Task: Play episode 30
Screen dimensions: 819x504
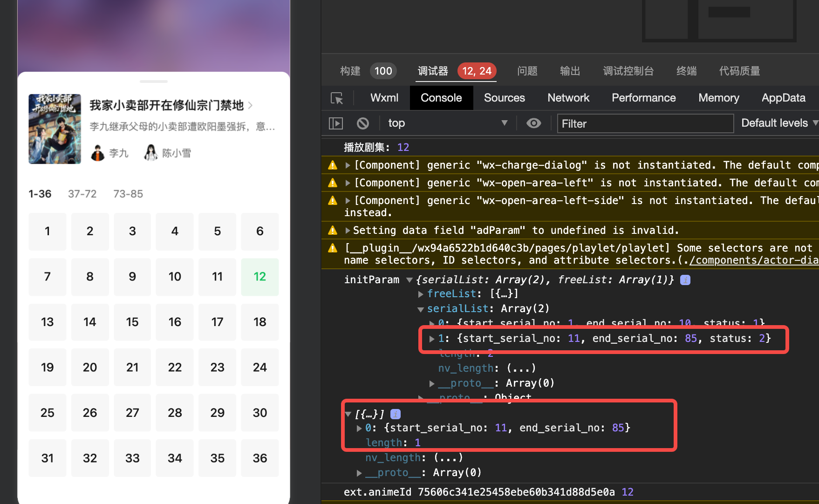Action: [x=260, y=413]
